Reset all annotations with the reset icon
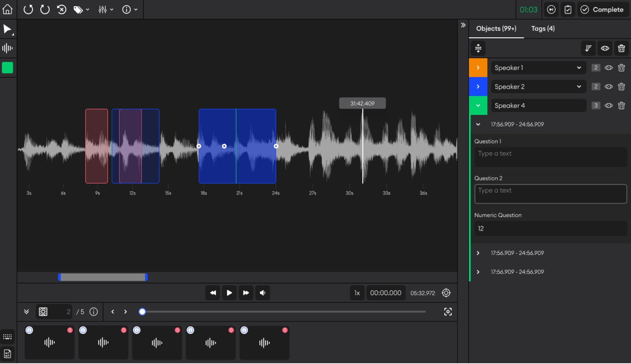Viewport: 631px width, 364px height. (62, 10)
